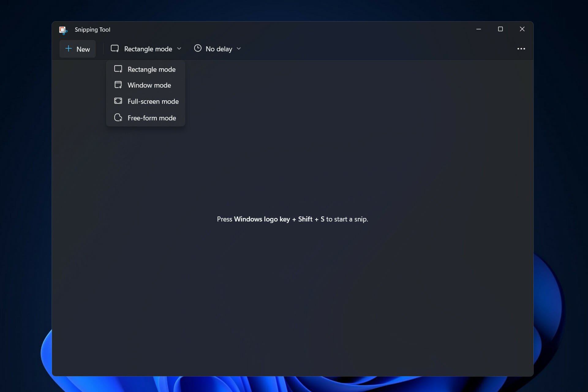The image size is (588, 392).
Task: Choose Full-screen mode from the dropdown list
Action: 145,101
